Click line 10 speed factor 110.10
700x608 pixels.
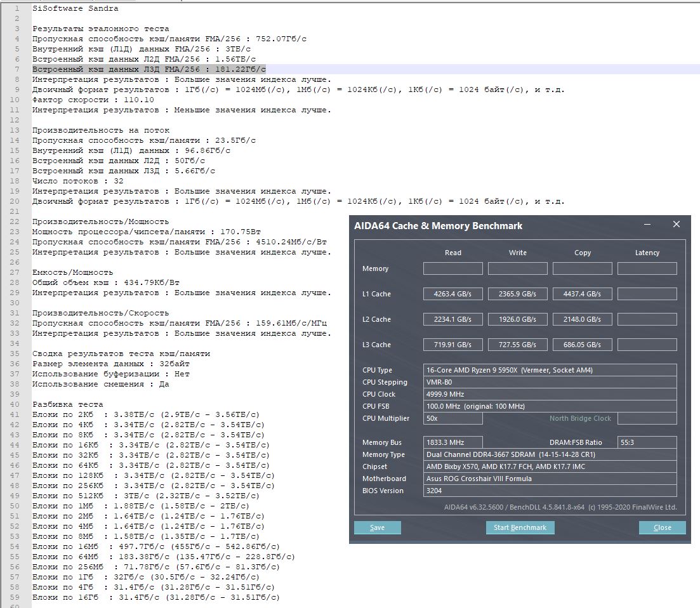coord(138,100)
